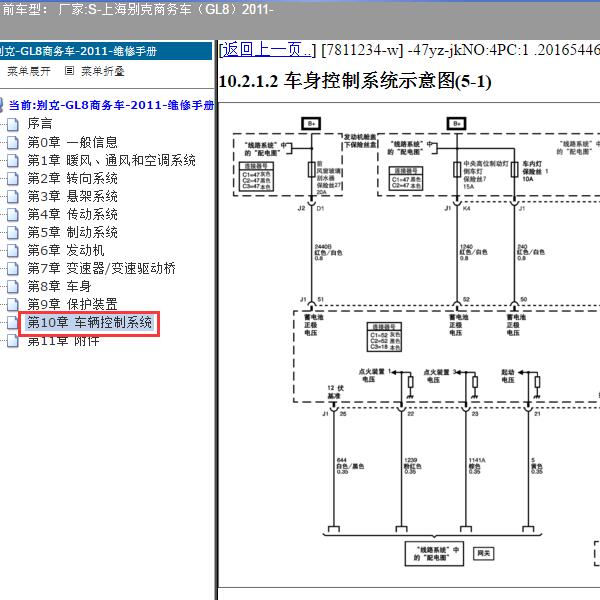
Task: Click the page icon beside 第0章 一般信息
Action: pos(13,142)
